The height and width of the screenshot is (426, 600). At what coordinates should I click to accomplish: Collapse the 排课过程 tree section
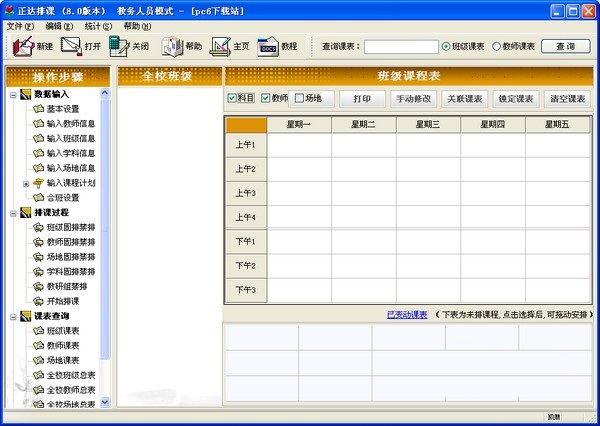click(13, 212)
